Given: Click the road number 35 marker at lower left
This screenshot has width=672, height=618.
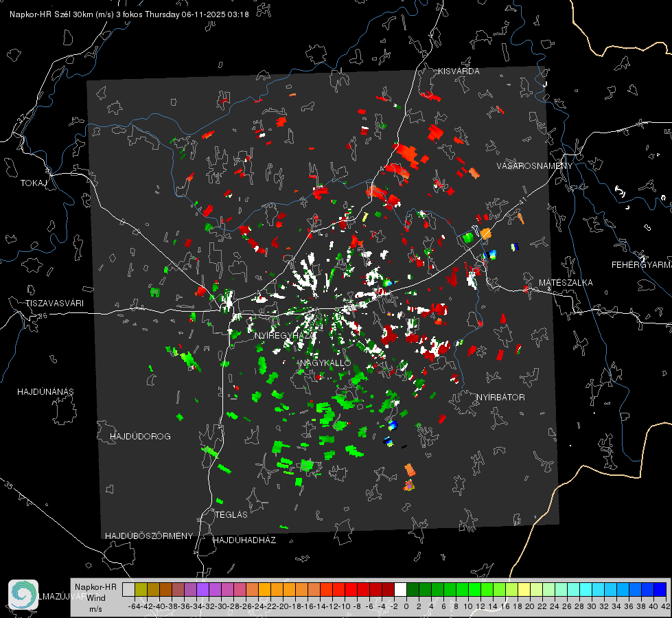Looking at the screenshot, I should [9, 485].
